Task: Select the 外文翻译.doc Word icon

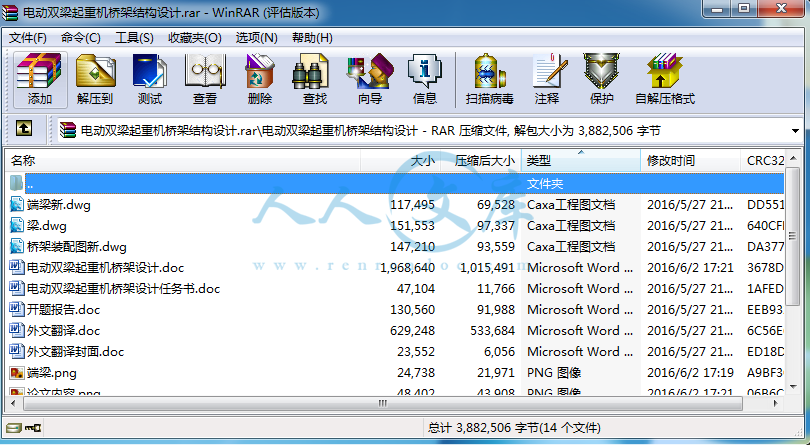Action: point(17,330)
